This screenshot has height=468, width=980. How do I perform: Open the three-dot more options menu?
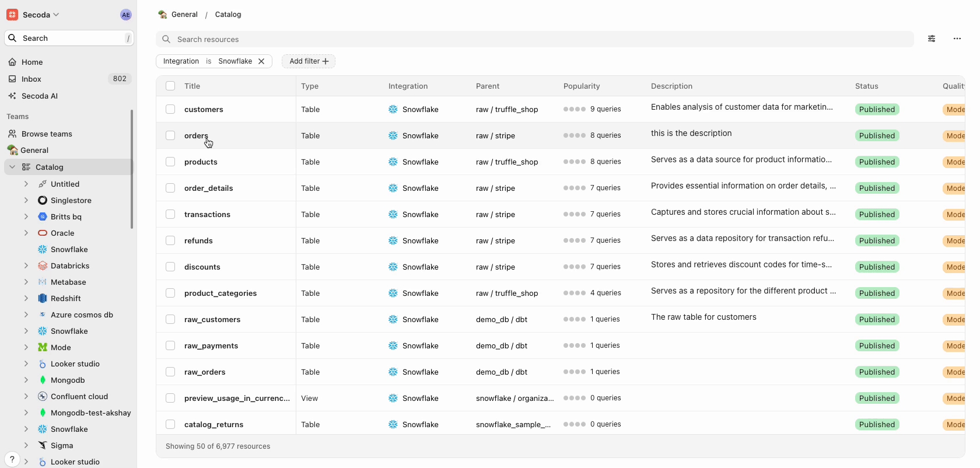957,39
